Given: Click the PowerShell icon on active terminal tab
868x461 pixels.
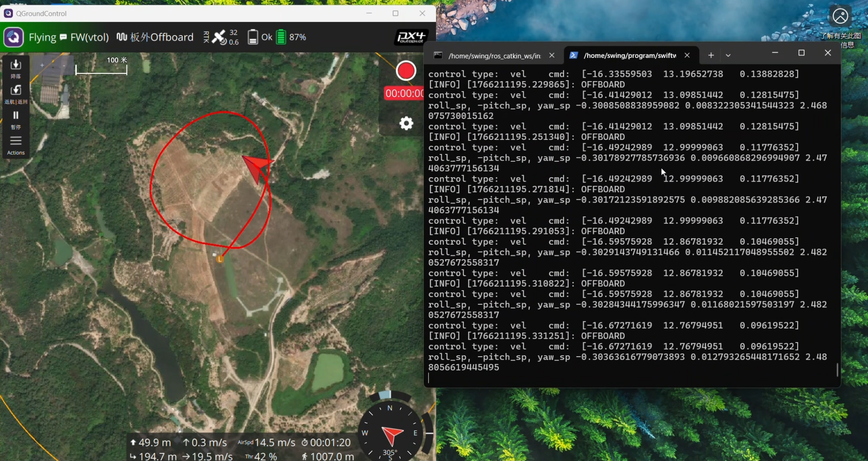Looking at the screenshot, I should pos(573,55).
